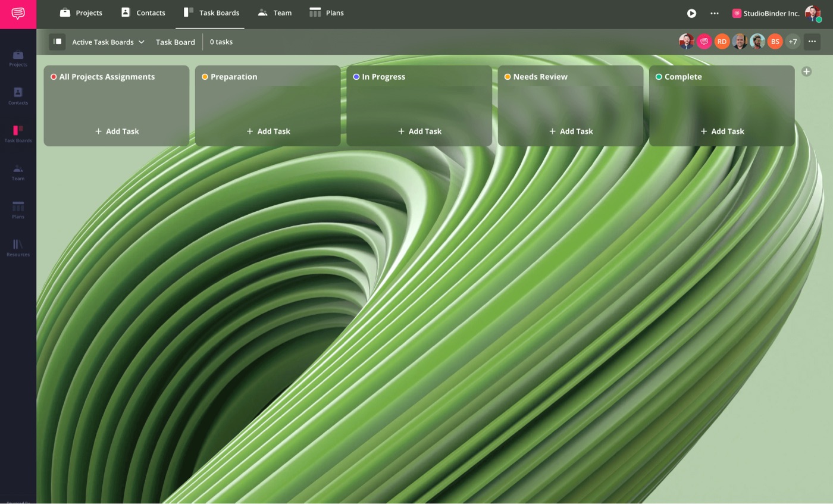Switch to Contacts in top navigation
This screenshot has height=504, width=833.
click(x=143, y=12)
